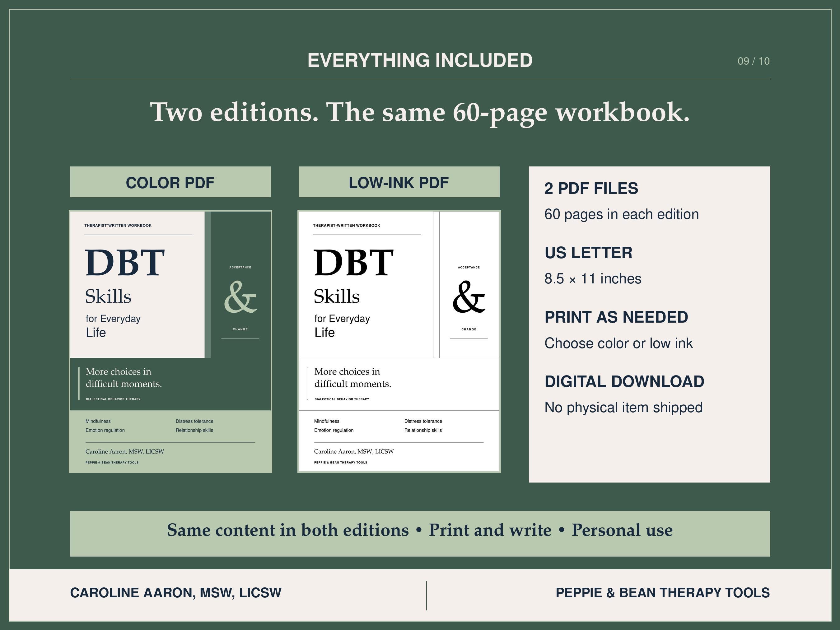Click the US LETTER heading
The height and width of the screenshot is (630, 840).
(x=588, y=253)
